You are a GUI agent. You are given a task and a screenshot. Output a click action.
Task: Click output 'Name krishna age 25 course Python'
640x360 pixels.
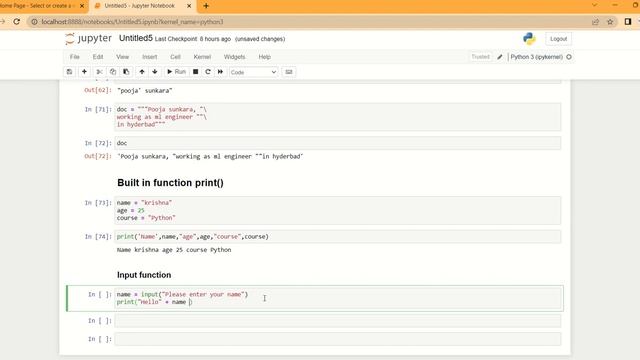[x=174, y=250]
